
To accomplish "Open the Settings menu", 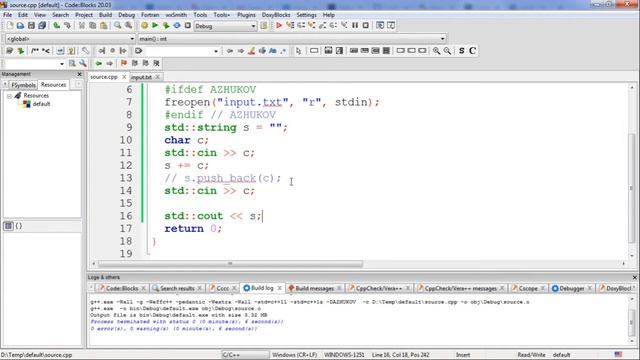I will [x=307, y=15].
